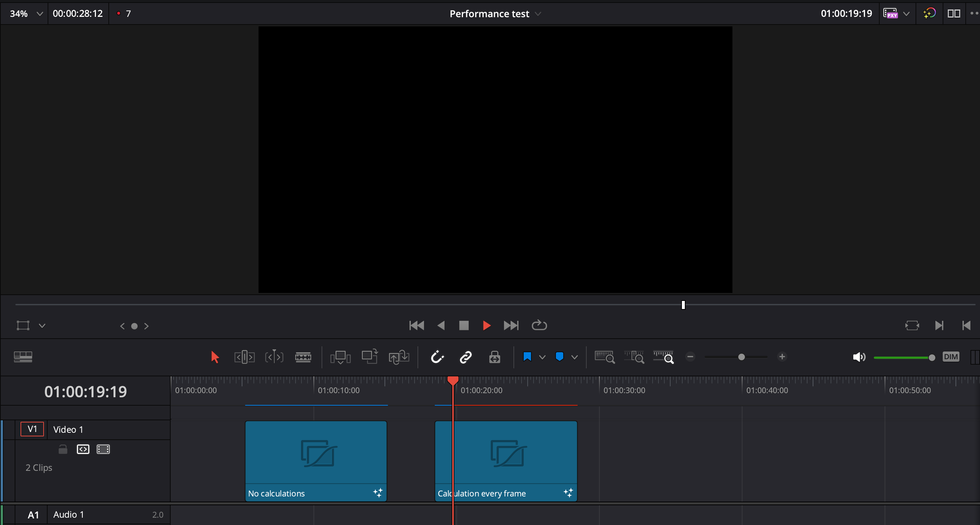Activate the Trim Edit Mode tool

pos(244,357)
